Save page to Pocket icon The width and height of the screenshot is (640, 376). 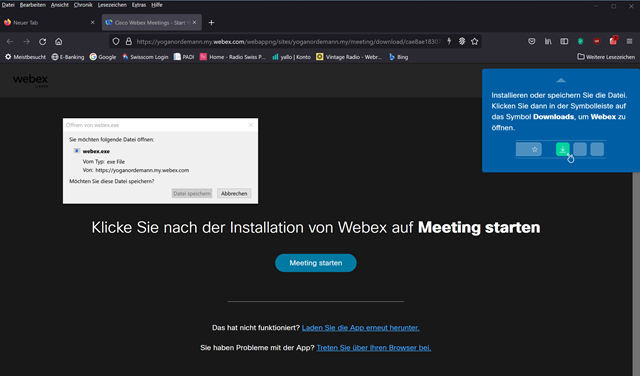(x=531, y=41)
